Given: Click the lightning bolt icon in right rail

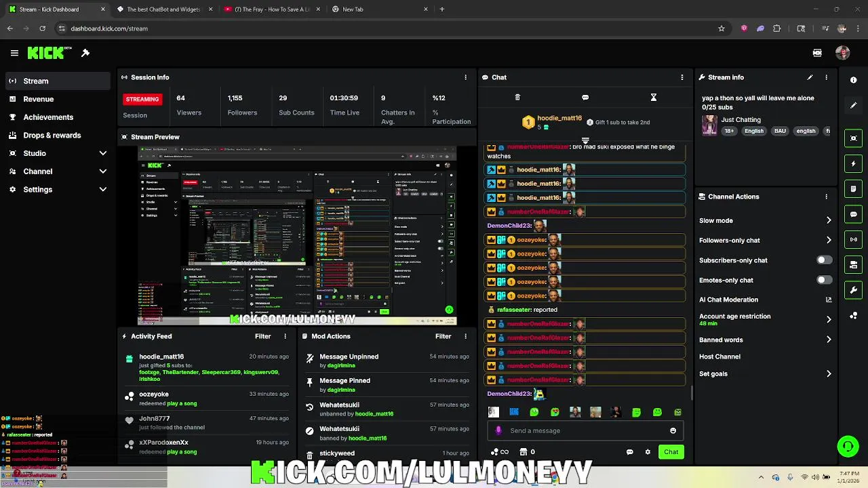Looking at the screenshot, I should [854, 163].
